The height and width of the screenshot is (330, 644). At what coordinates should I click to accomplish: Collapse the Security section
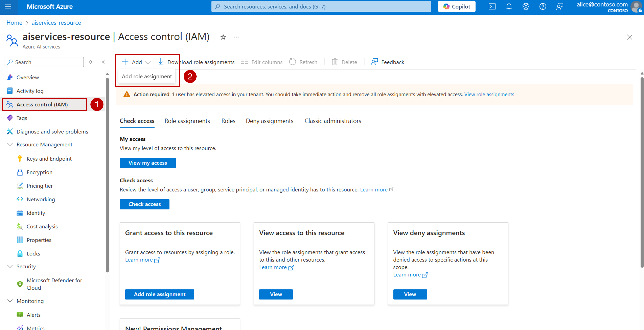tap(10, 266)
